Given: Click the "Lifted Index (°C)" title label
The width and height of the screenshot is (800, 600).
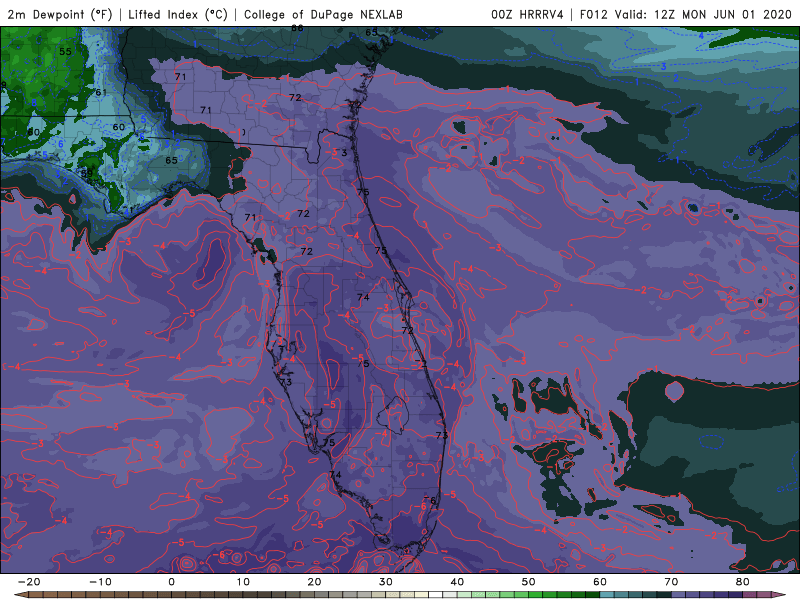Looking at the screenshot, I should pyautogui.click(x=178, y=14).
